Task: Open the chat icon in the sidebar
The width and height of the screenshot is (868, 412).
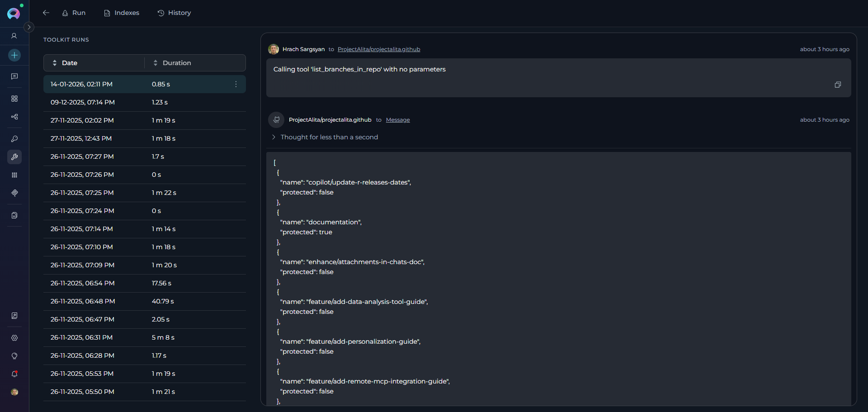Action: pyautogui.click(x=14, y=76)
